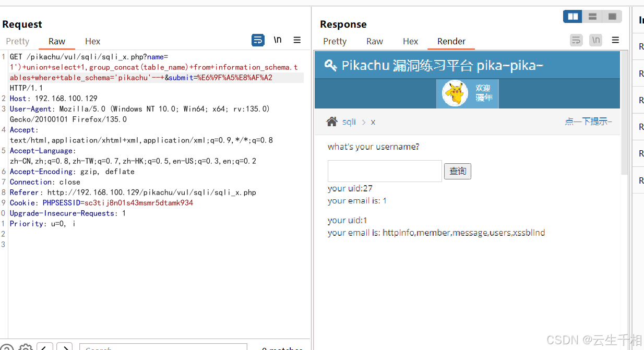
Task: Click the rendered page vertical scrollbar
Action: [624, 113]
